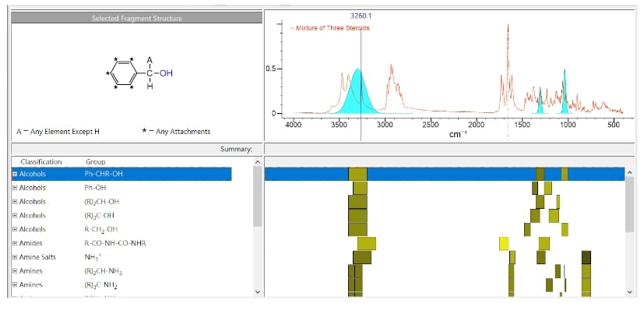The width and height of the screenshot is (644, 318).
Task: Expand the Ph-OH Alcohols tree node
Action: point(14,188)
